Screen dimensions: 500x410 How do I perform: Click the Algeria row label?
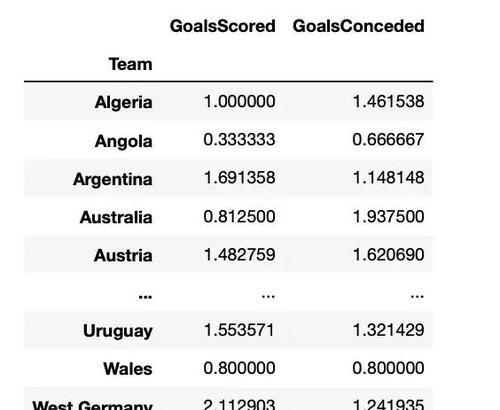click(x=124, y=102)
